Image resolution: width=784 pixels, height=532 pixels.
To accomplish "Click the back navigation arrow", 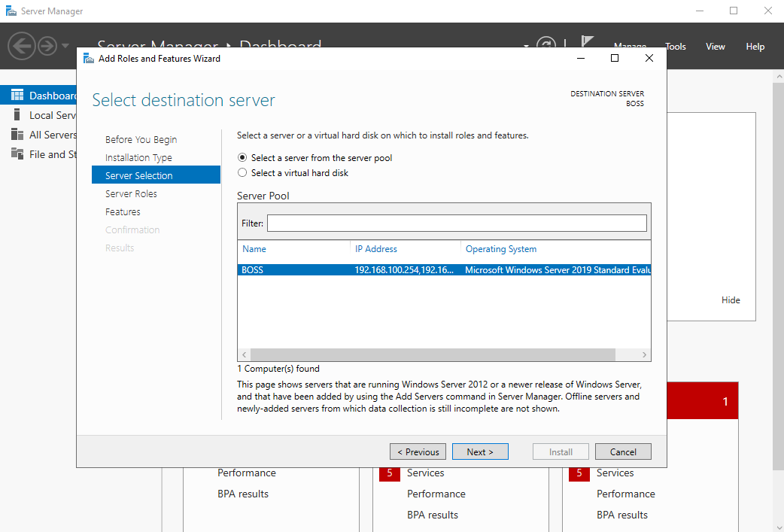I will [21, 47].
